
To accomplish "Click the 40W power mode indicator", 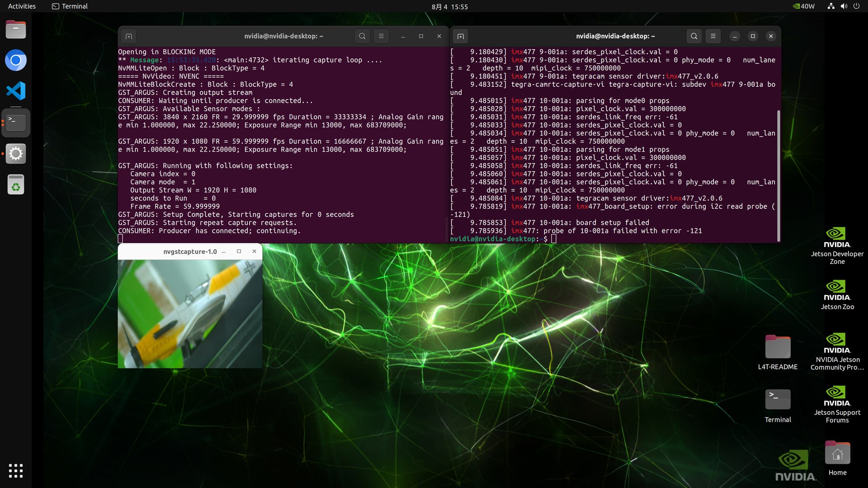I will (804, 6).
